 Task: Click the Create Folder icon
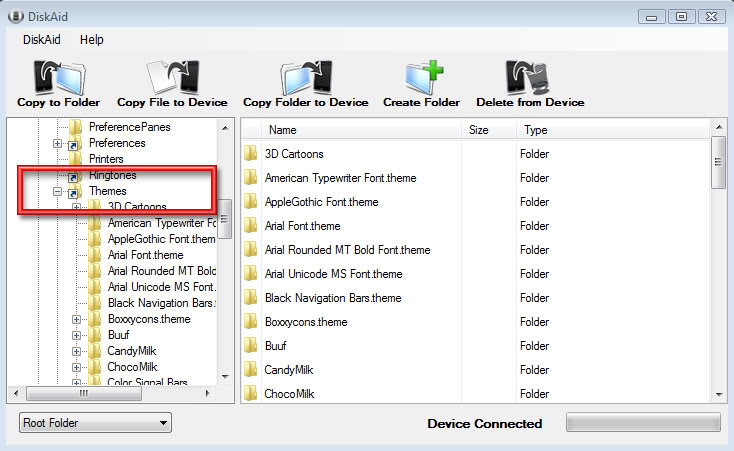click(424, 78)
